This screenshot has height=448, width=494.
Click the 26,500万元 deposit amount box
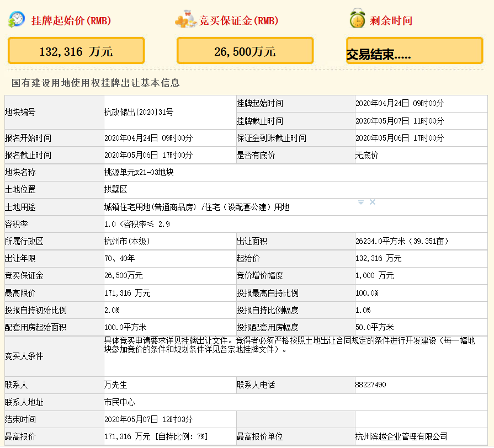point(245,50)
